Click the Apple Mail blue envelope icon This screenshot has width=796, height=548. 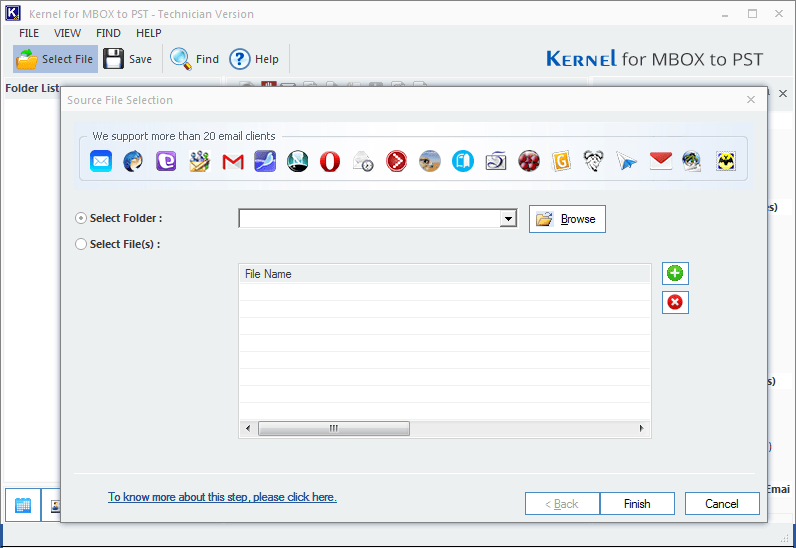tap(101, 162)
